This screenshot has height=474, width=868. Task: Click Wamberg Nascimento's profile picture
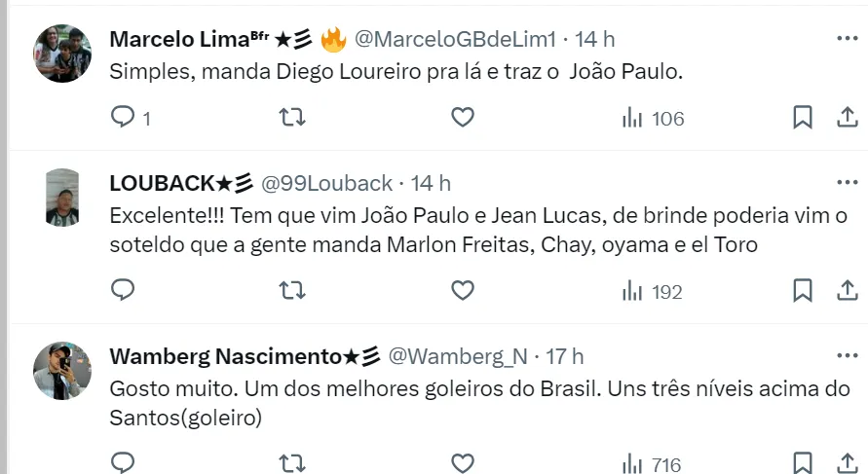point(62,371)
